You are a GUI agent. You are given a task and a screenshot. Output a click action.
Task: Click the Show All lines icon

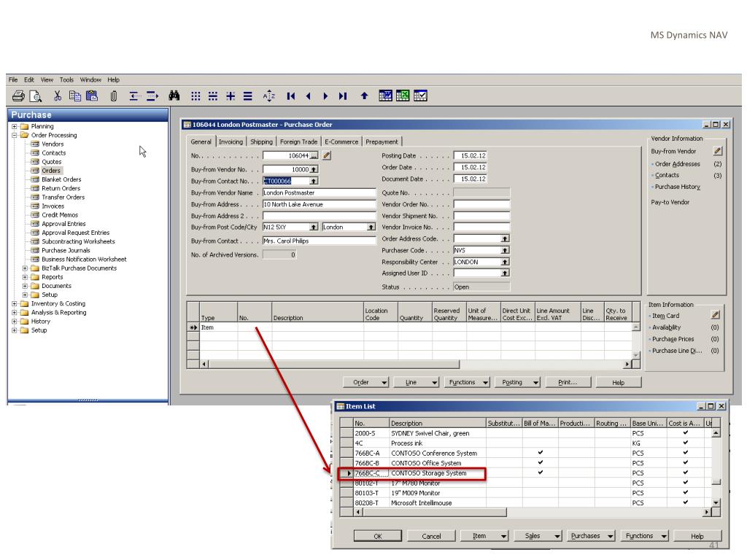click(248, 96)
